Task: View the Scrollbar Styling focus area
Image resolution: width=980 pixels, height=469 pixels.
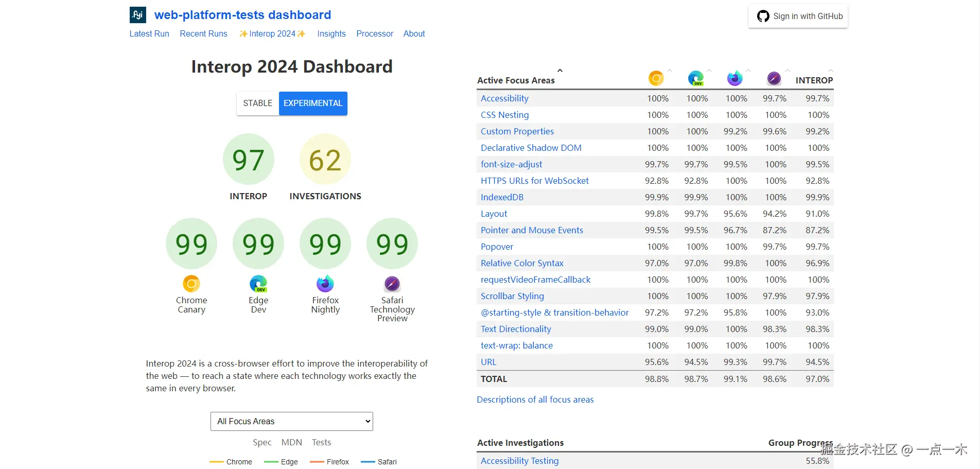Action: pyautogui.click(x=513, y=296)
